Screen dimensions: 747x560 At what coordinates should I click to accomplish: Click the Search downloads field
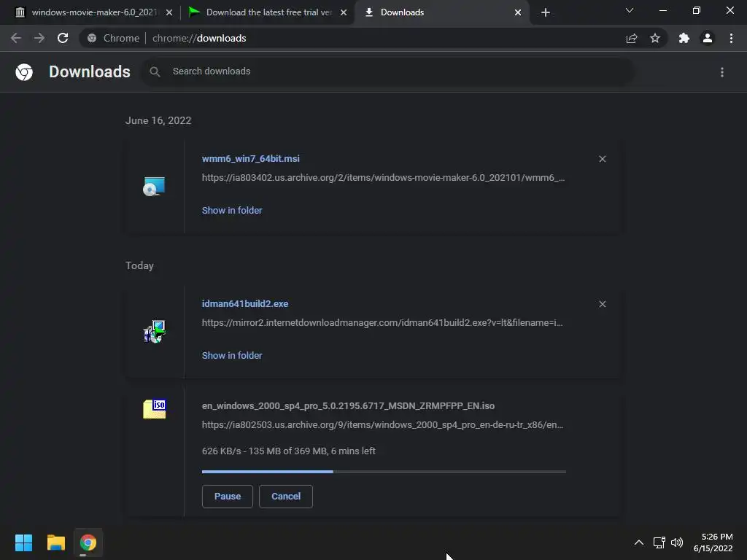(x=389, y=71)
